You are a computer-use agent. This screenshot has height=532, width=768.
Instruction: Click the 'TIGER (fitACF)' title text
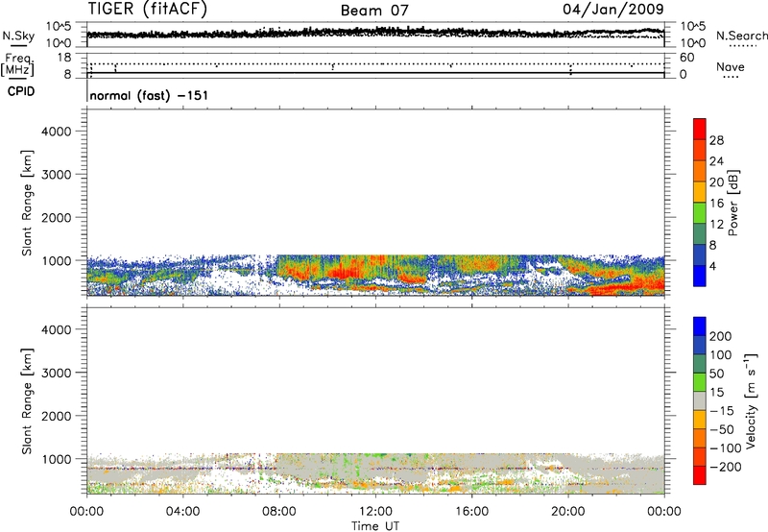148,9
